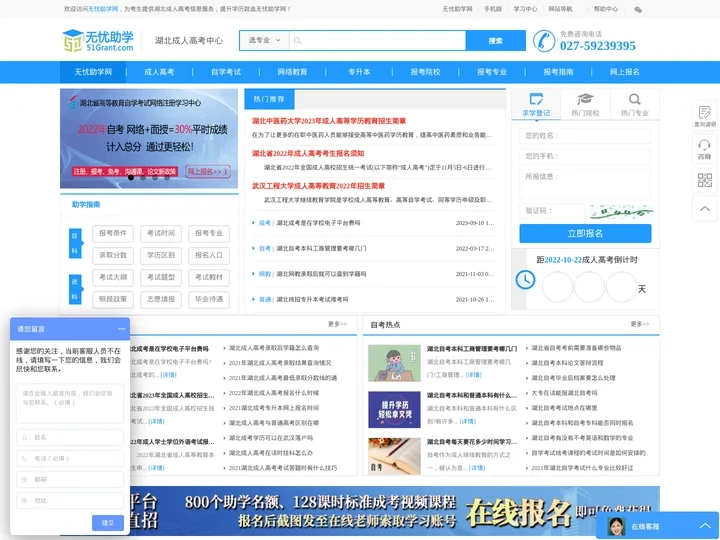Click the 考试题型 guide button
Viewport: 720px width, 540px height.
coord(161,277)
